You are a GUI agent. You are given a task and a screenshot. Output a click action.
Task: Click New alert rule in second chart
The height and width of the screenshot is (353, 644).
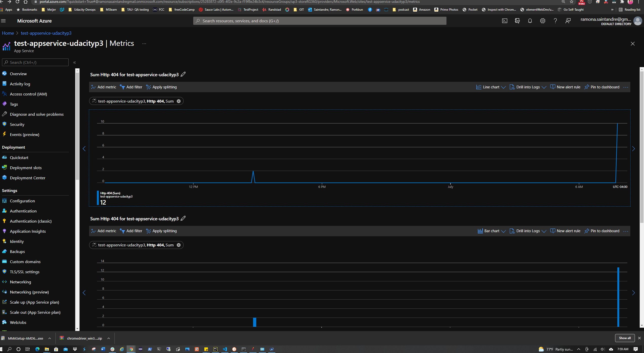pyautogui.click(x=565, y=231)
